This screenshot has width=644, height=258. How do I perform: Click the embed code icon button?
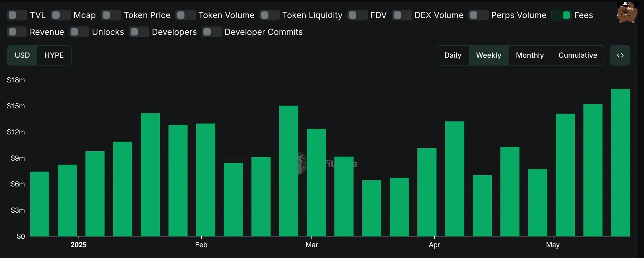620,55
